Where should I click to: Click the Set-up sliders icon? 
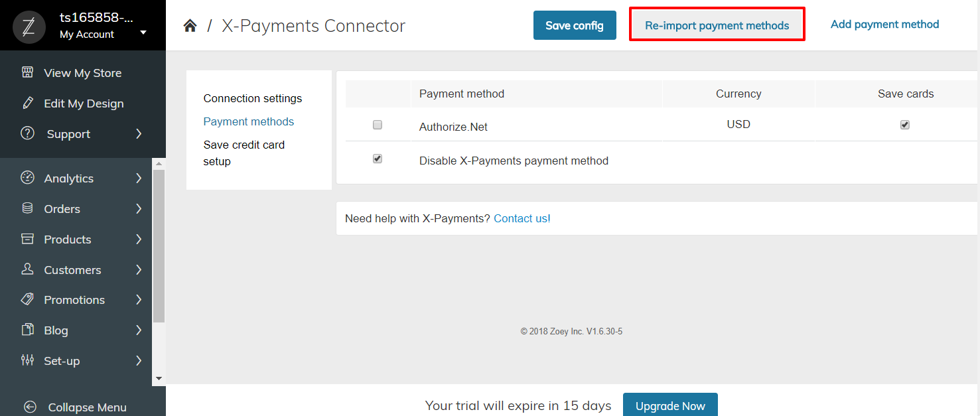click(27, 360)
